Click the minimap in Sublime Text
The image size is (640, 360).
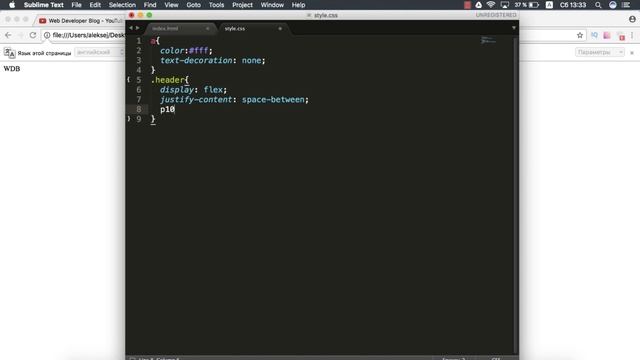(x=488, y=40)
